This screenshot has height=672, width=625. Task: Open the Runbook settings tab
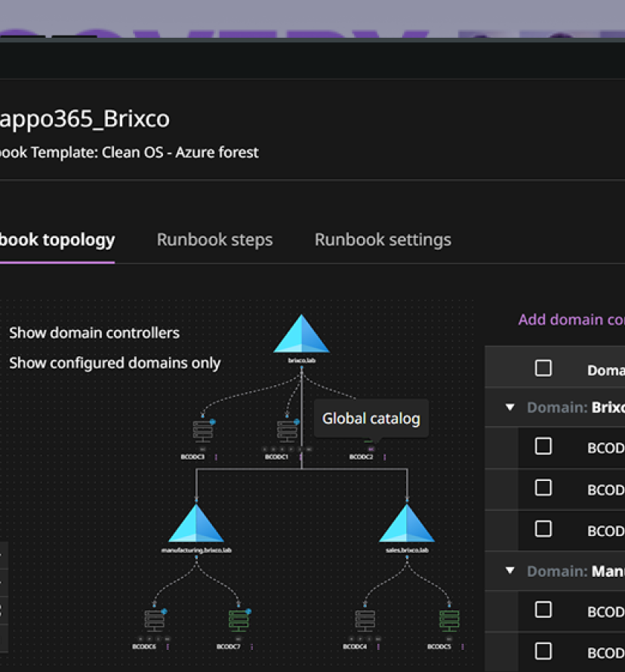[383, 240]
